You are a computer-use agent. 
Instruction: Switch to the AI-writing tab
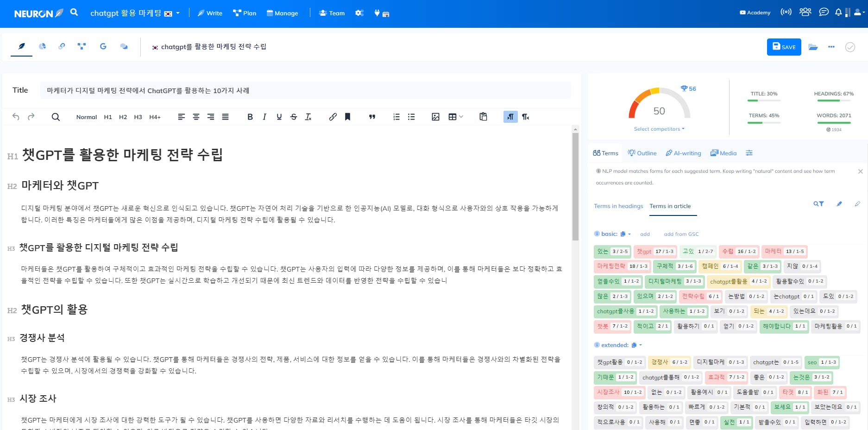(683, 153)
